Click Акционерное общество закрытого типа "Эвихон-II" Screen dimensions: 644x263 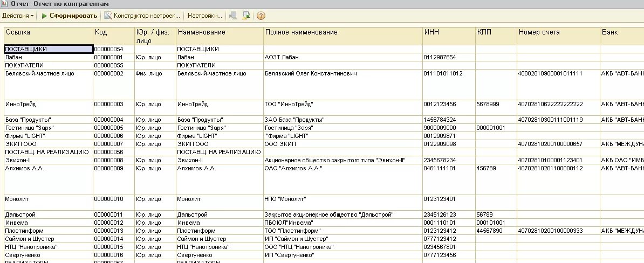[343, 160]
